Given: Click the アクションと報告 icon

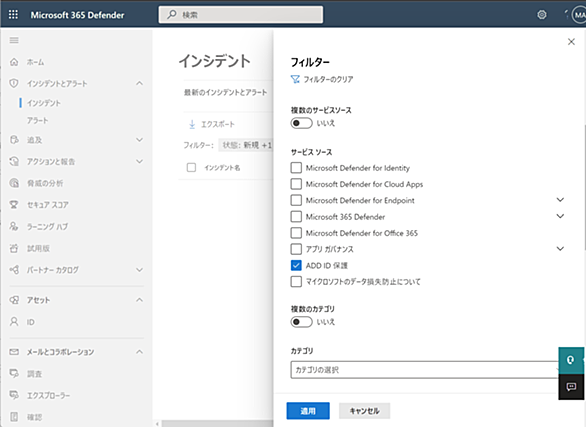Looking at the screenshot, I should pos(14,161).
